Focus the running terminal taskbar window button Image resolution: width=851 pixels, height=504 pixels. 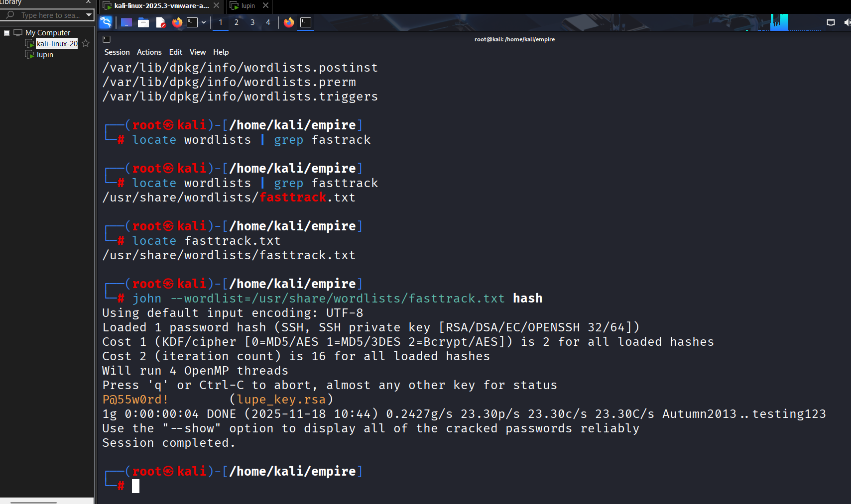tap(306, 22)
